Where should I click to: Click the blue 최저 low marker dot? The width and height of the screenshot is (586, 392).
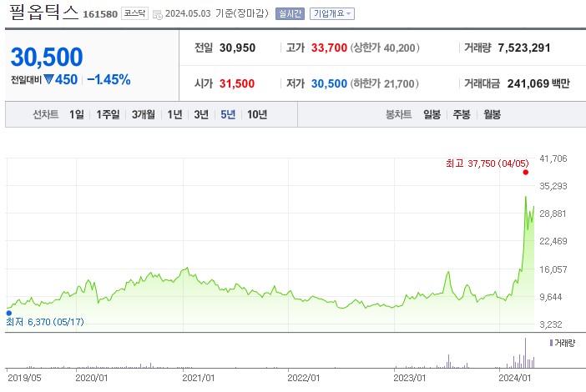point(9,313)
